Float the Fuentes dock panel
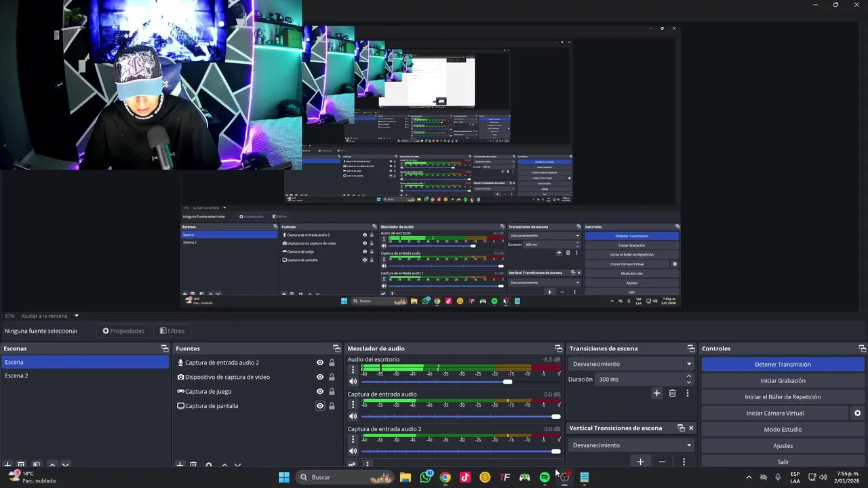 (x=337, y=348)
